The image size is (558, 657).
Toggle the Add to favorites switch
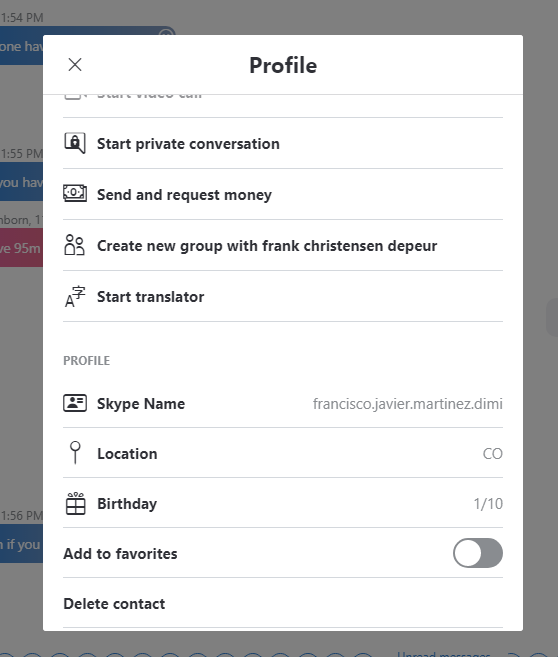pyautogui.click(x=478, y=553)
